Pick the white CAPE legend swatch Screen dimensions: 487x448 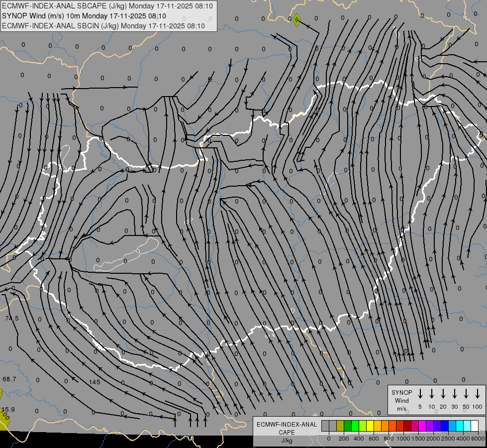point(474,426)
